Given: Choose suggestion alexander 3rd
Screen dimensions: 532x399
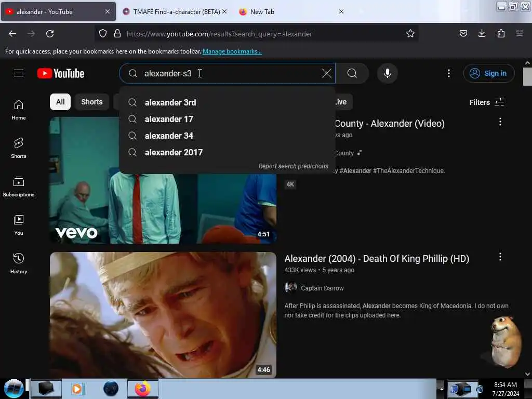Looking at the screenshot, I should 227,102.
